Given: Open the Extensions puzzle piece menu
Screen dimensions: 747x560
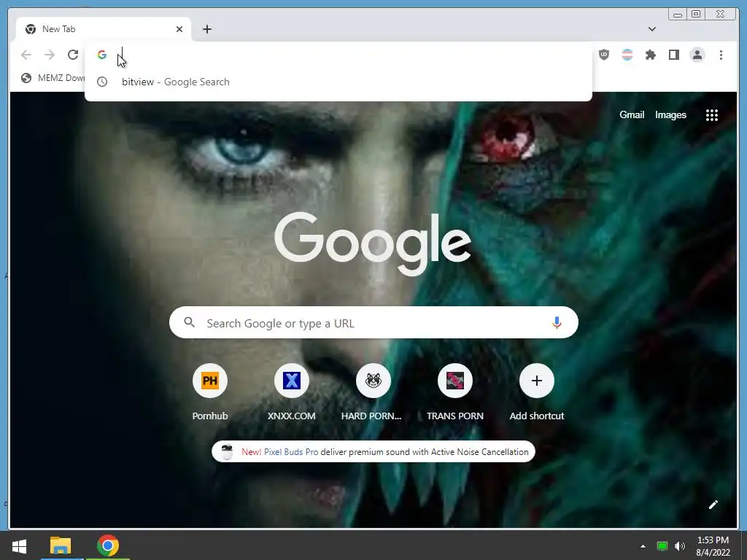Looking at the screenshot, I should pos(650,55).
